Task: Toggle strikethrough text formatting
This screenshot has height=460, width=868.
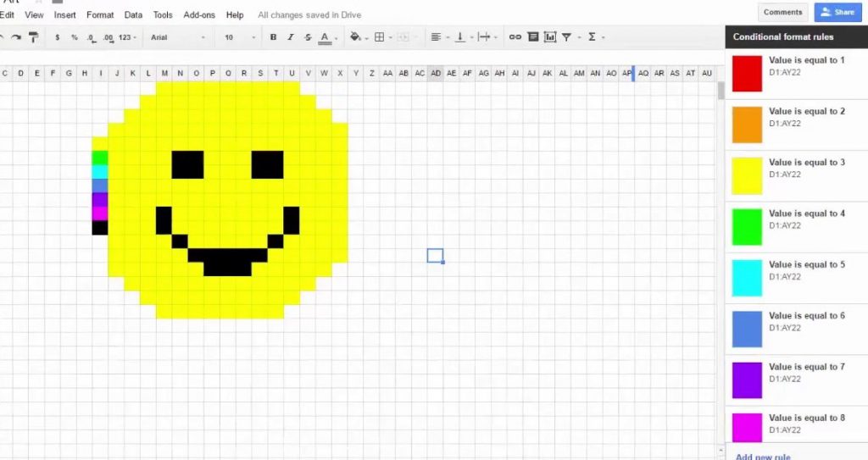Action: point(306,37)
